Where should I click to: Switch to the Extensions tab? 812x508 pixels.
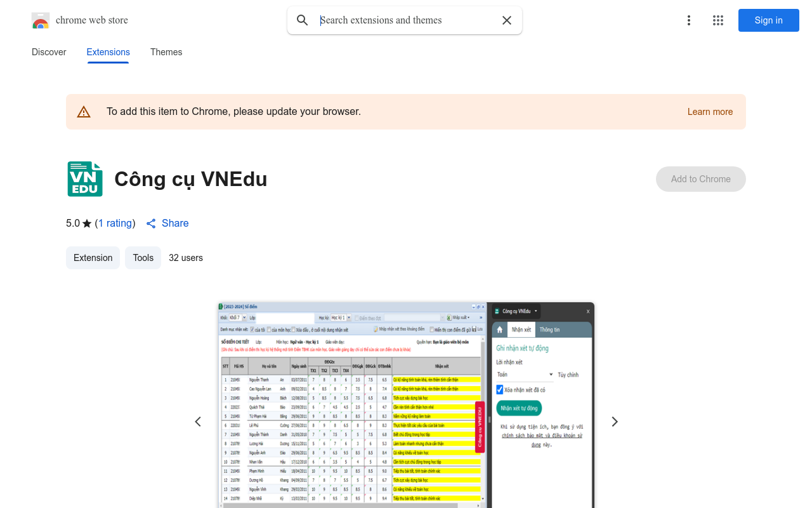click(108, 52)
